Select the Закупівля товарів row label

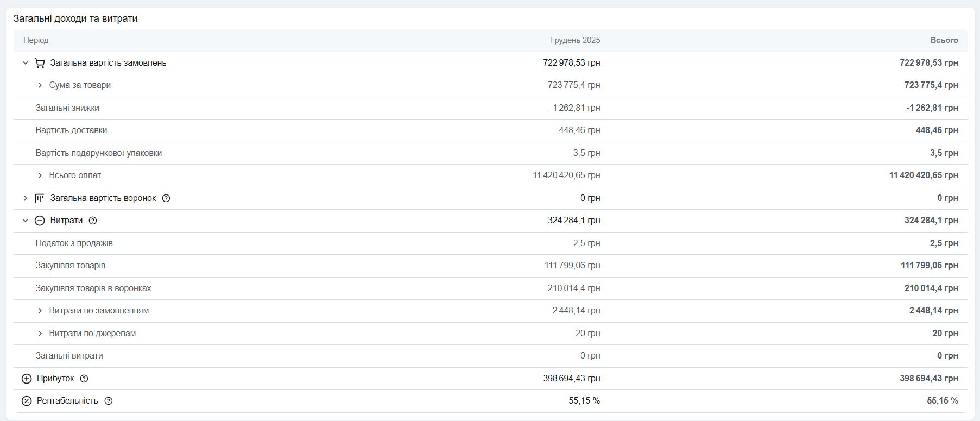click(x=71, y=266)
